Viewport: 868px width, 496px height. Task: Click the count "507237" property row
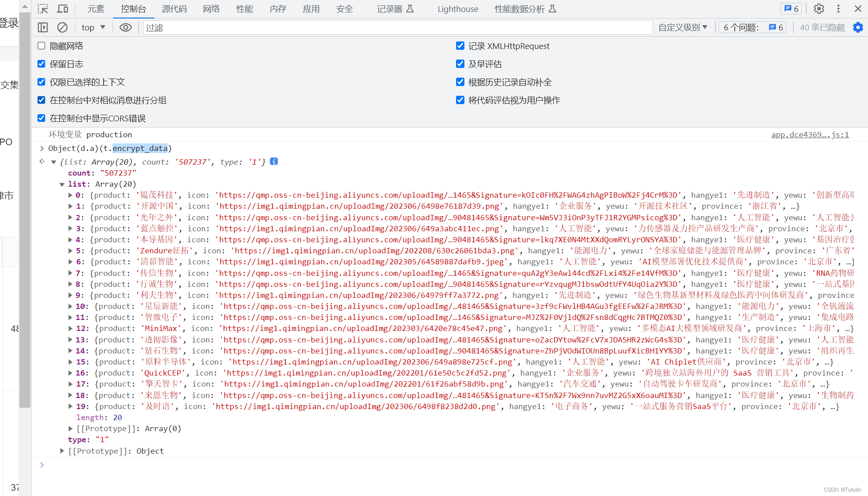102,173
